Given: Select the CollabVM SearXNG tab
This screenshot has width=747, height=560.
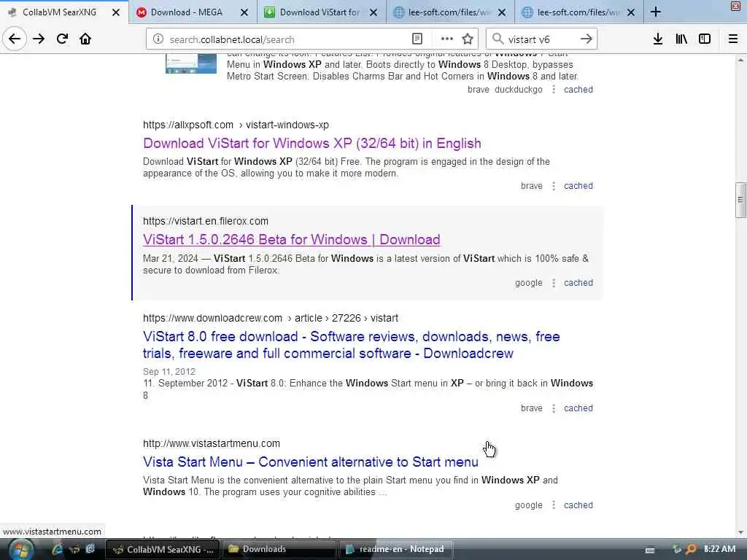Looking at the screenshot, I should pyautogui.click(x=64, y=12).
